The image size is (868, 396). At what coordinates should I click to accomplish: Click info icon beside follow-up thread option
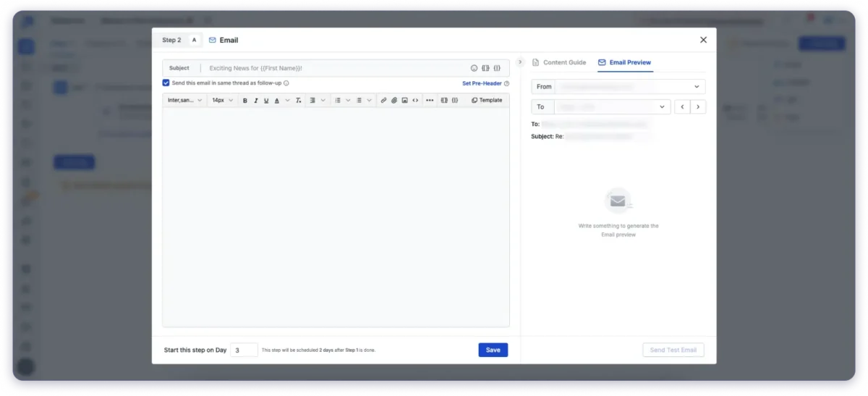286,83
